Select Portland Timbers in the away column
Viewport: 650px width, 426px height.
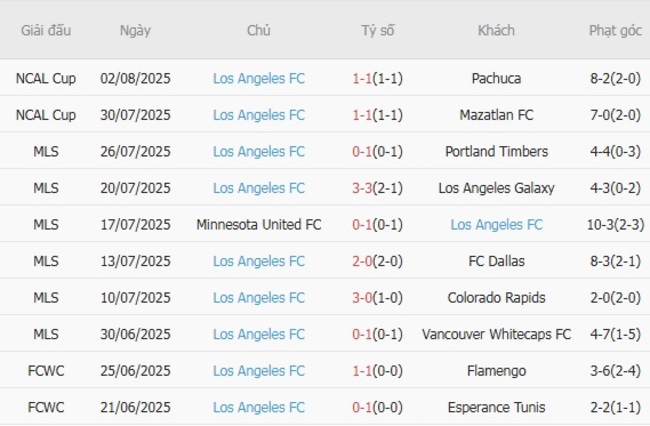point(496,152)
